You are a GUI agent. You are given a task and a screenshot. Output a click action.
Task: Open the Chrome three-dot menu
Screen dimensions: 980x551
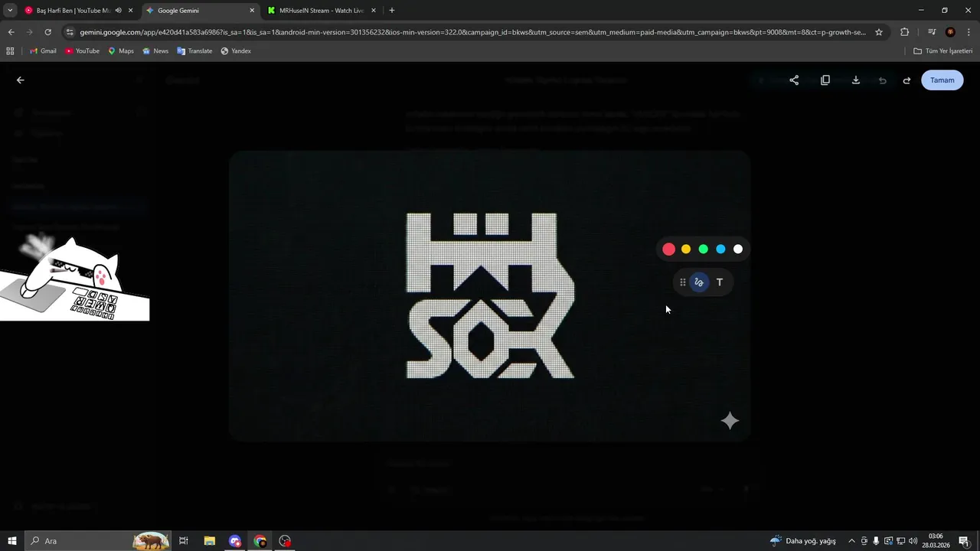point(969,32)
